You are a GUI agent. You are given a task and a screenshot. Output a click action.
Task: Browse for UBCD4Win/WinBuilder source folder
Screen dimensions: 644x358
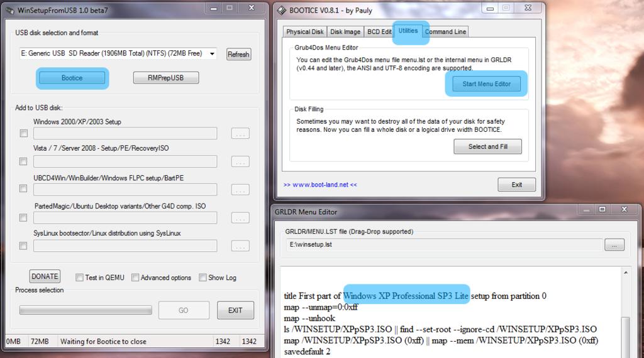pyautogui.click(x=240, y=190)
